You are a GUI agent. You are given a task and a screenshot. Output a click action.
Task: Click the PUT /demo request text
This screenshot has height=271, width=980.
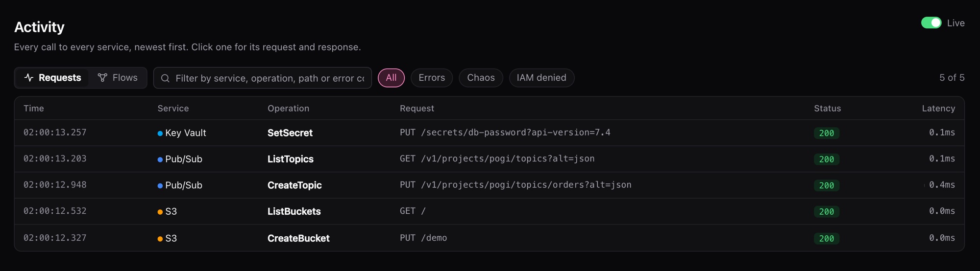point(423,238)
